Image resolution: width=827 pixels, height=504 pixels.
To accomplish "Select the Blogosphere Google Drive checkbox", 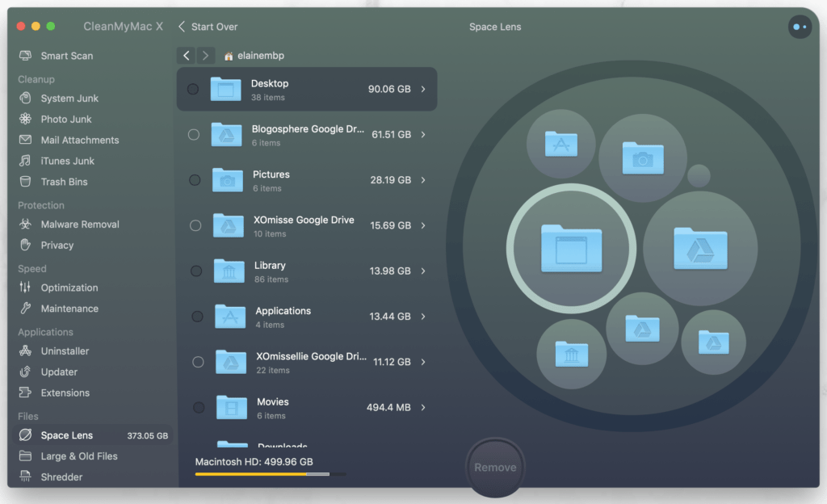I will point(194,134).
